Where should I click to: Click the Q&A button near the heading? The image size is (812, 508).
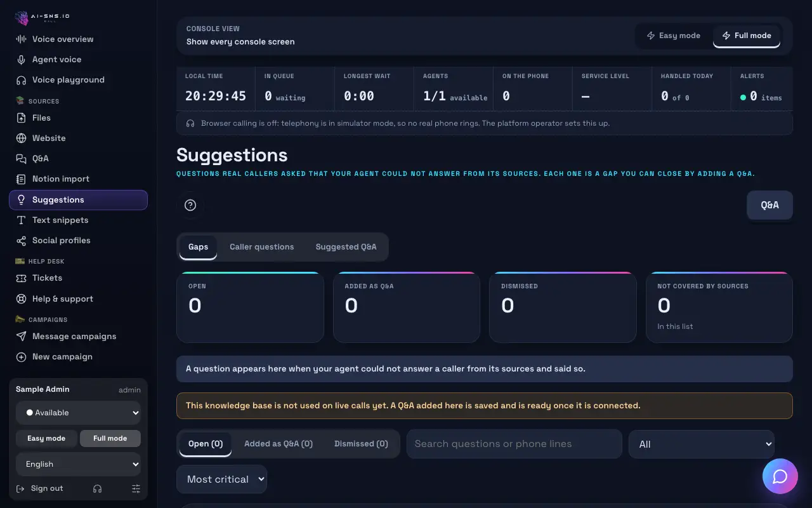769,205
